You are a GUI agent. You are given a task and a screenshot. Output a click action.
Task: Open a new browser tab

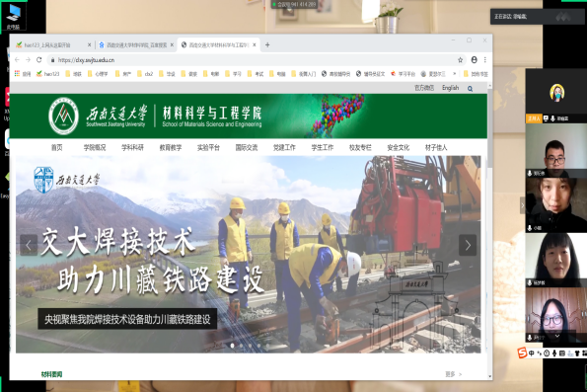267,44
